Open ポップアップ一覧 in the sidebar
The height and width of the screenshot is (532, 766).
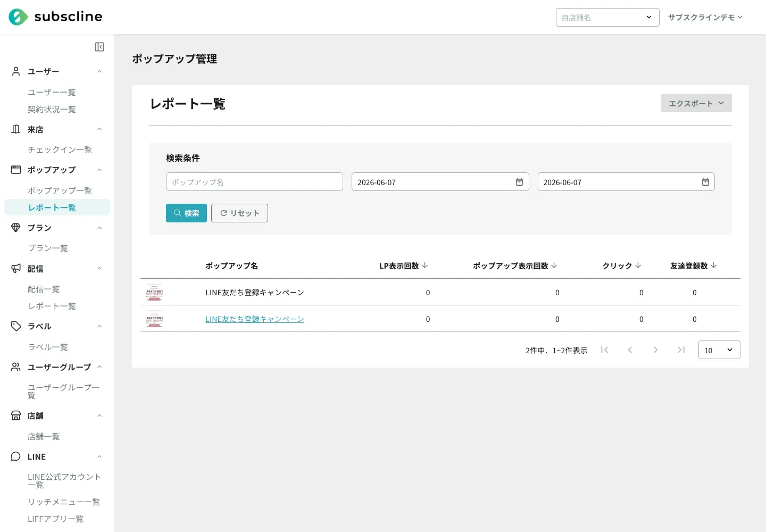60,190
